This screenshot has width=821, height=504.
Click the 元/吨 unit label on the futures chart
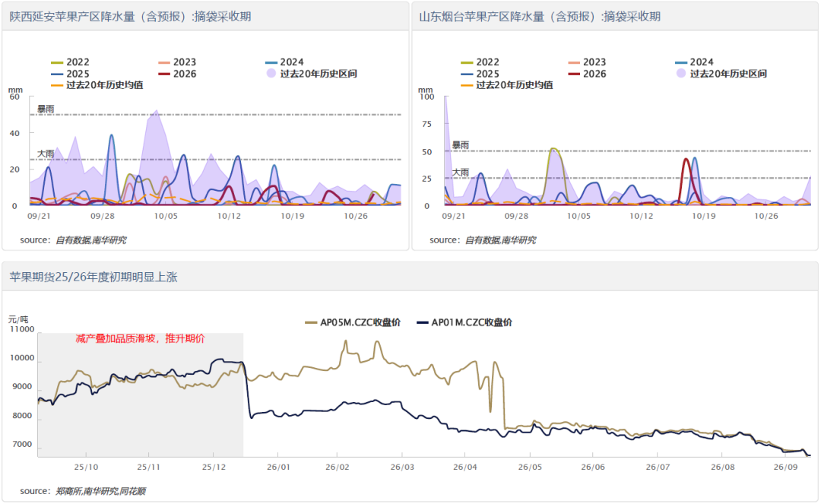[x=18, y=319]
